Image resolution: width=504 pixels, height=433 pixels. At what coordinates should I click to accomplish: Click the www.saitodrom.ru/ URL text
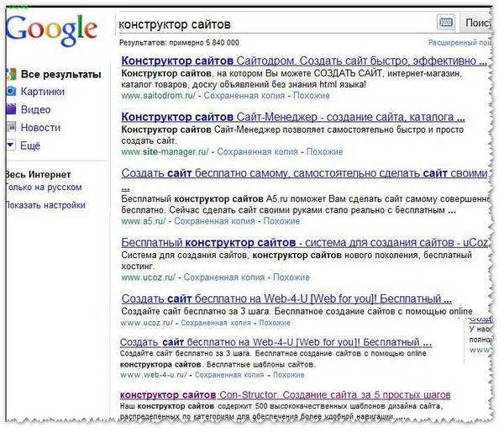click(x=158, y=96)
